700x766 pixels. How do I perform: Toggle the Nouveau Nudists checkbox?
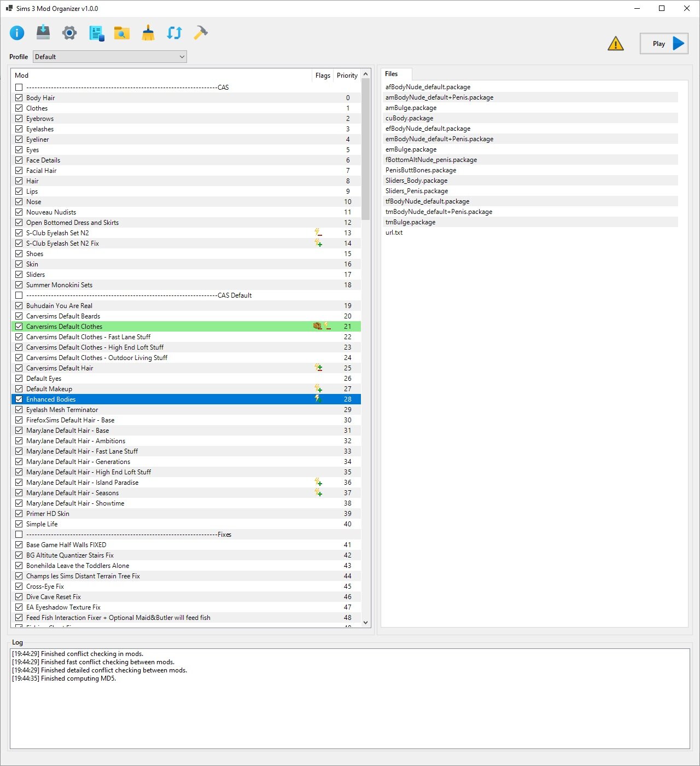[x=19, y=212]
